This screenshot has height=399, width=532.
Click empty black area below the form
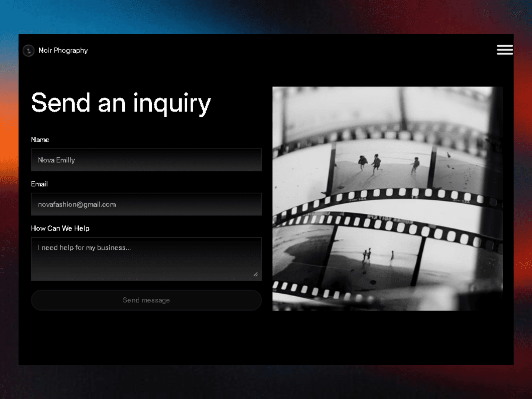tap(146, 337)
